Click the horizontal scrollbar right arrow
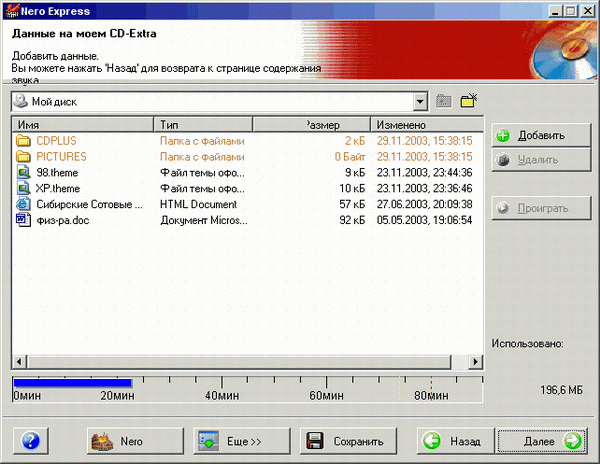600x464 pixels. (x=475, y=361)
